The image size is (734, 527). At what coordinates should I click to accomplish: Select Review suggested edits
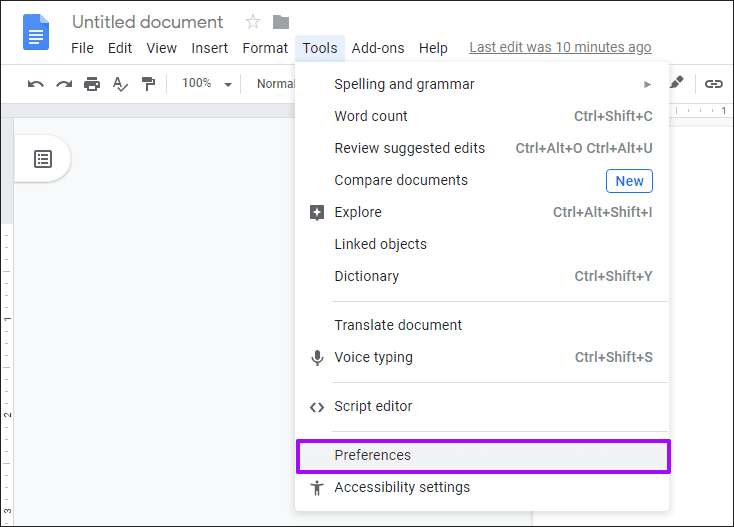(x=482, y=148)
